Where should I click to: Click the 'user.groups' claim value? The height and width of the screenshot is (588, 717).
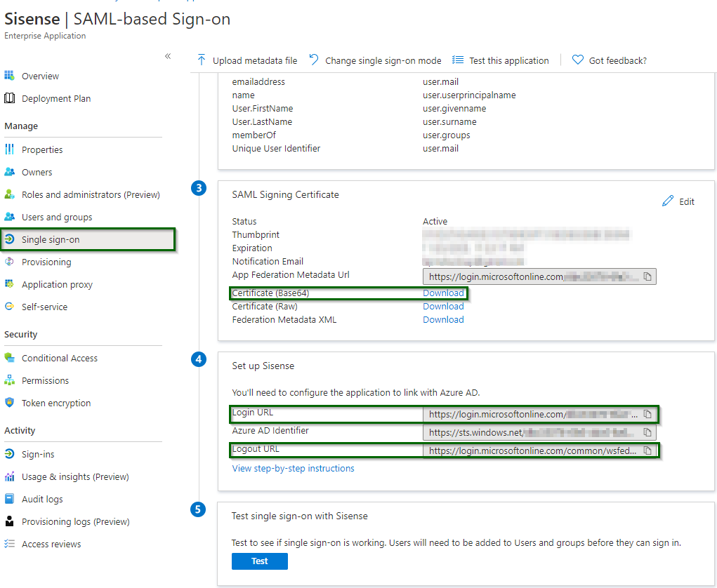pyautogui.click(x=447, y=135)
